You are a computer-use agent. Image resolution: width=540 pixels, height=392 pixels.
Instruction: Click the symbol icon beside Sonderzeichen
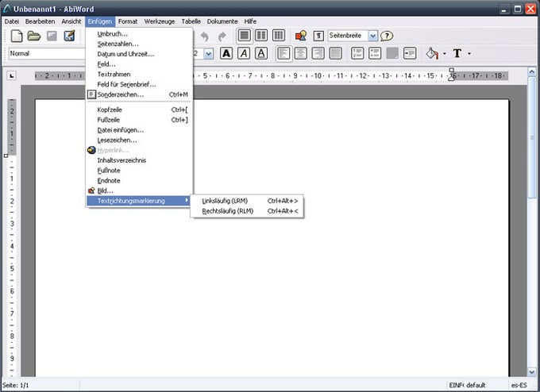[x=91, y=94]
